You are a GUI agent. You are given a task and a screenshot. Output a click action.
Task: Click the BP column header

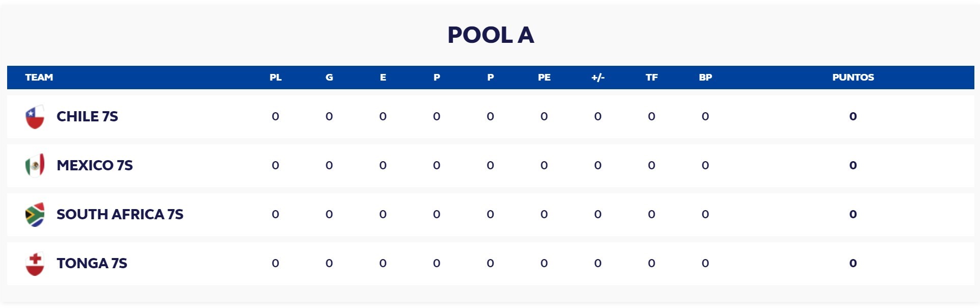click(705, 78)
